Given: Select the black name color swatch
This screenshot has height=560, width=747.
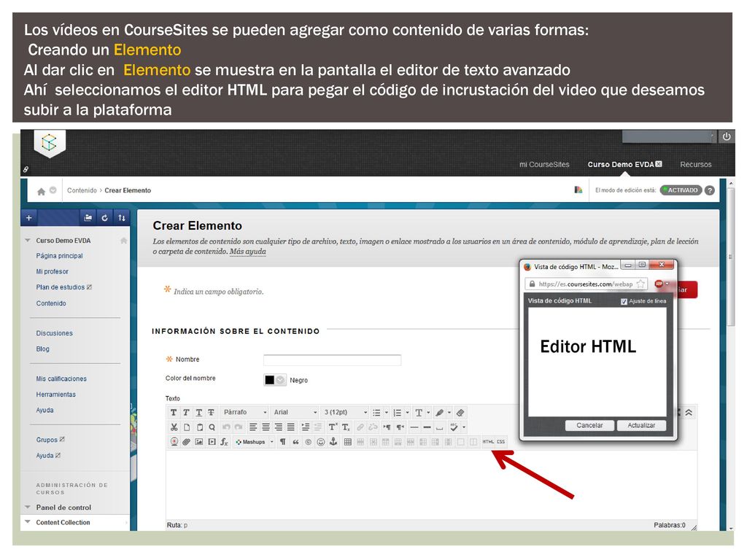Looking at the screenshot, I should pos(270,380).
